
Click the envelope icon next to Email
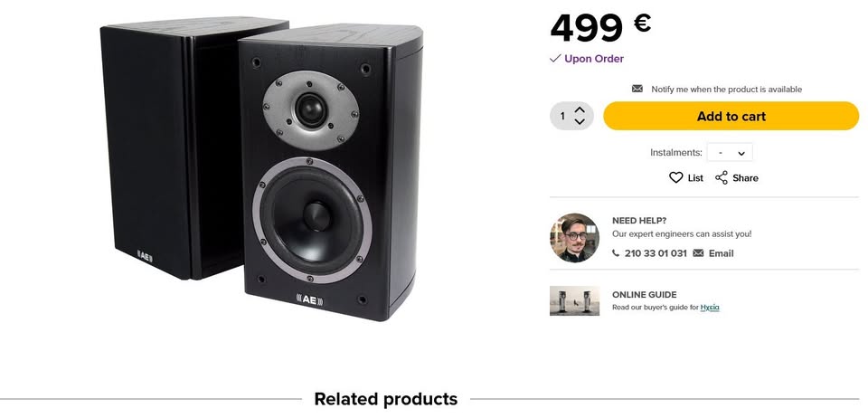698,253
